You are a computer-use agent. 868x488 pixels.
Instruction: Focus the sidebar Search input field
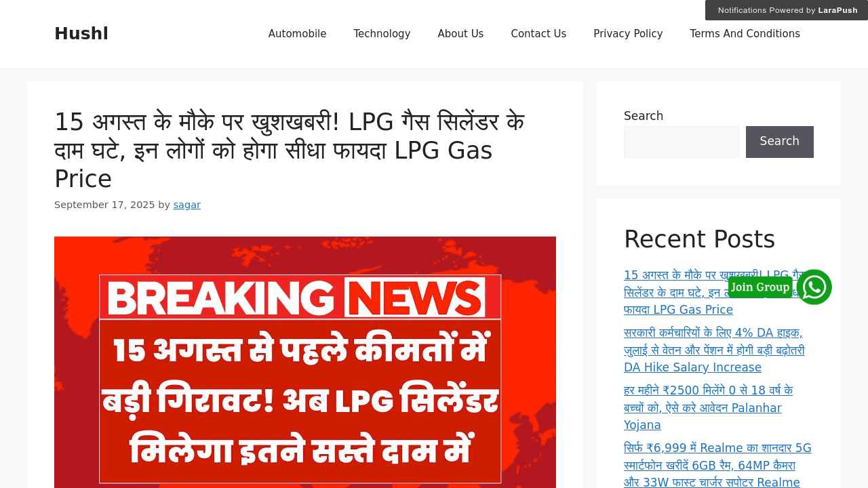coord(682,142)
